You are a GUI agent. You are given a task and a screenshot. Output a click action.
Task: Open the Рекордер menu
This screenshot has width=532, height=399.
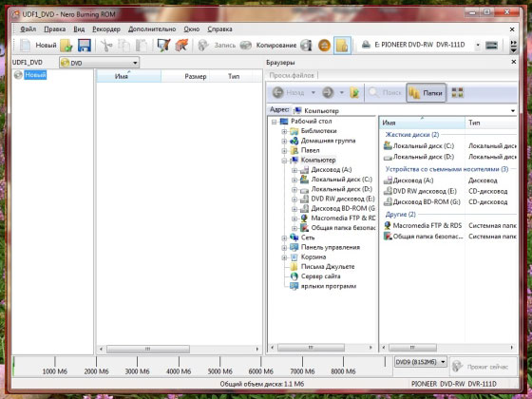coord(106,29)
